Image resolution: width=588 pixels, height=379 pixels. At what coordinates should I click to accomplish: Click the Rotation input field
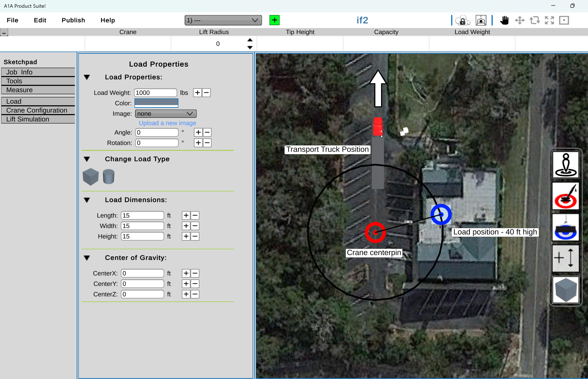coord(157,143)
